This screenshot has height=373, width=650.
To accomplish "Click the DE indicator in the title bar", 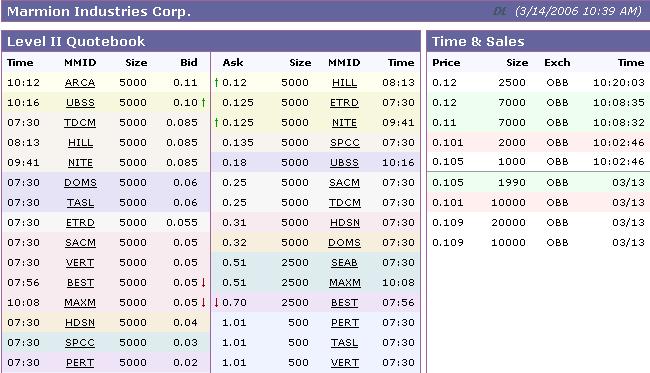I will (x=500, y=11).
